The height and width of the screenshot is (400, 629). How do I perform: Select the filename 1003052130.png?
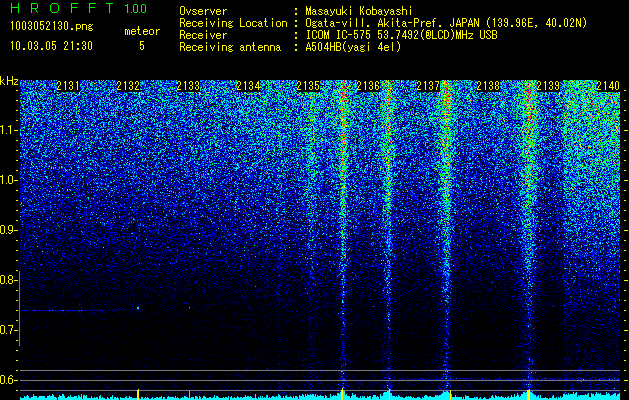coord(52,27)
